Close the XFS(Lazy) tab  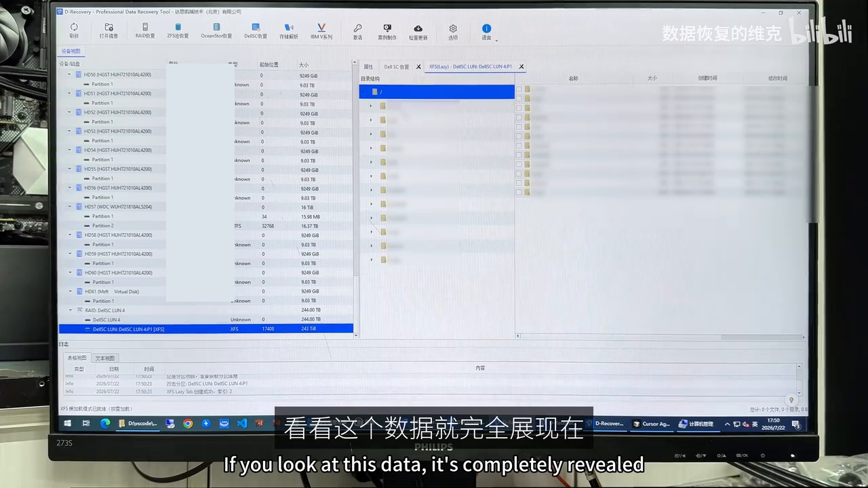tap(521, 66)
